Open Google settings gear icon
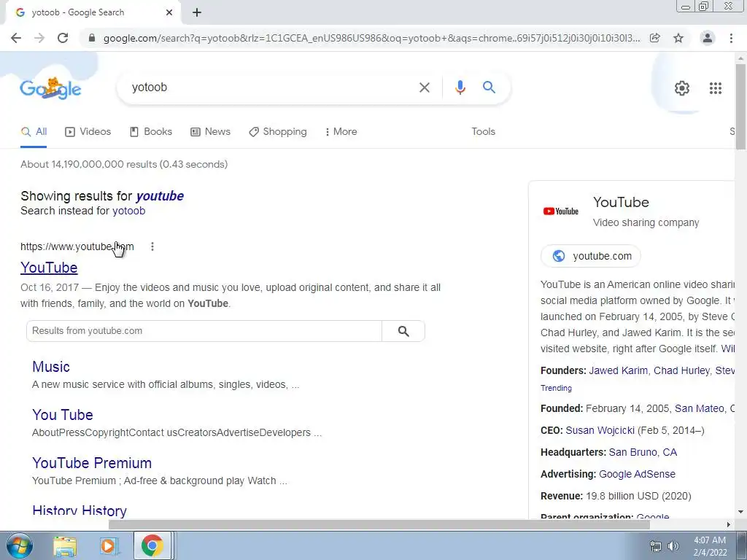 (682, 88)
